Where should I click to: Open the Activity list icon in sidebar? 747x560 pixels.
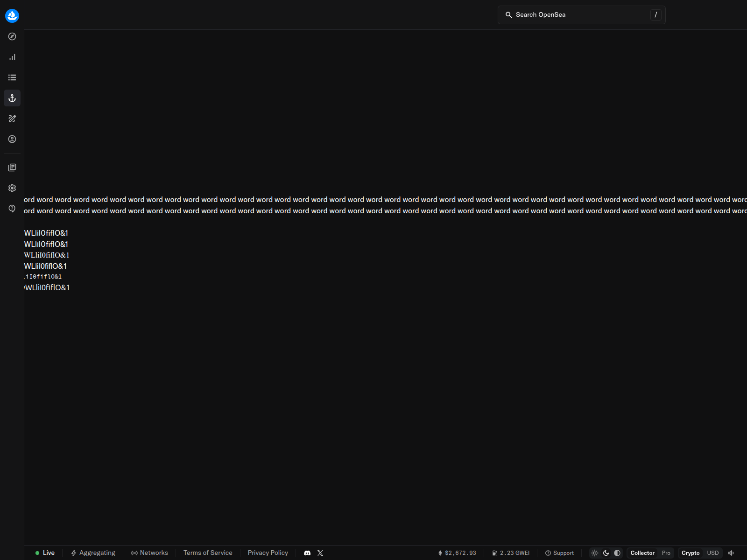click(x=12, y=77)
